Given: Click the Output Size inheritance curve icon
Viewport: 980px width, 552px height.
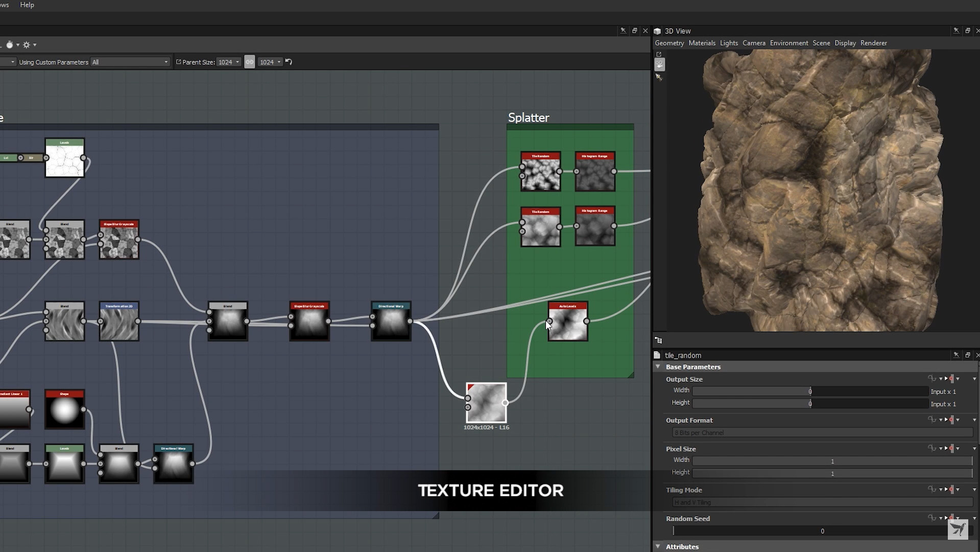Looking at the screenshot, I should (x=931, y=379).
